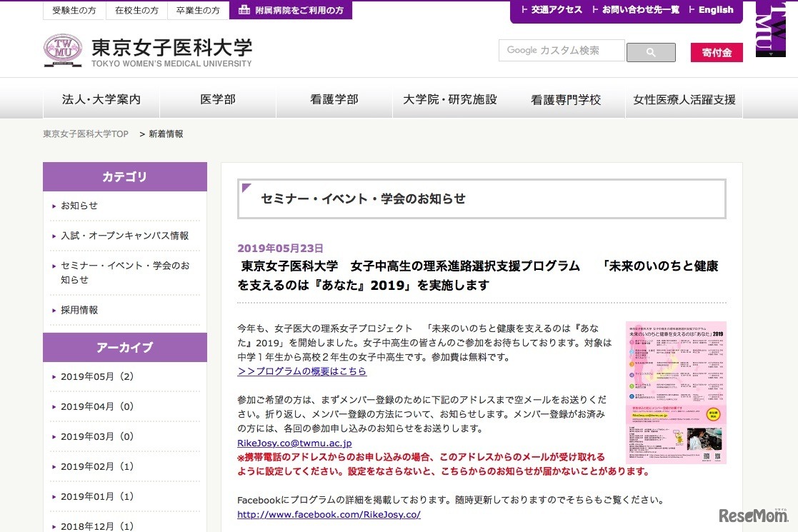Select the 在校生の方 tab
798x532 pixels.
136,10
